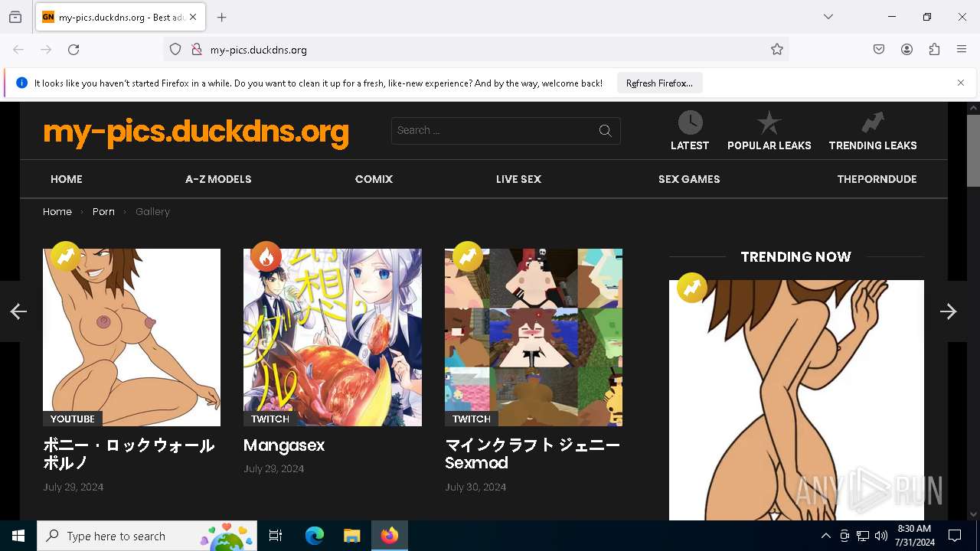Open the tracking protection shield icon
This screenshot has height=551, width=980.
coord(175,50)
